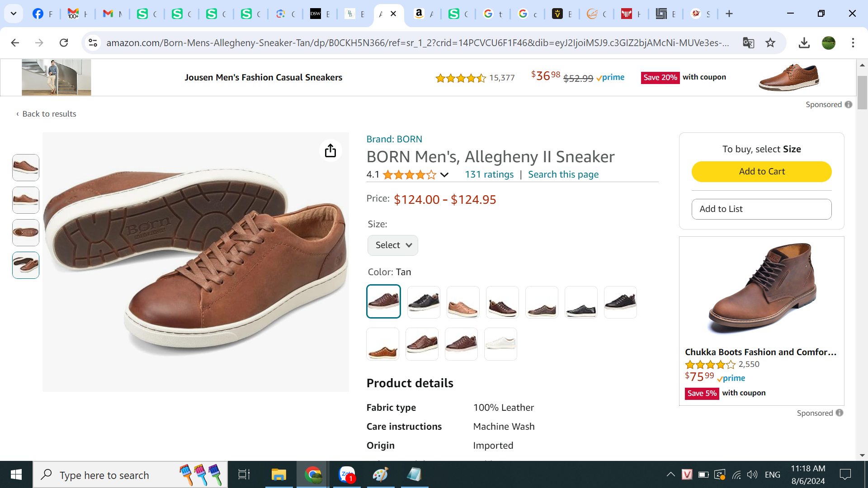868x488 pixels.
Task: Open Google Translate icon in address bar
Action: [748, 43]
